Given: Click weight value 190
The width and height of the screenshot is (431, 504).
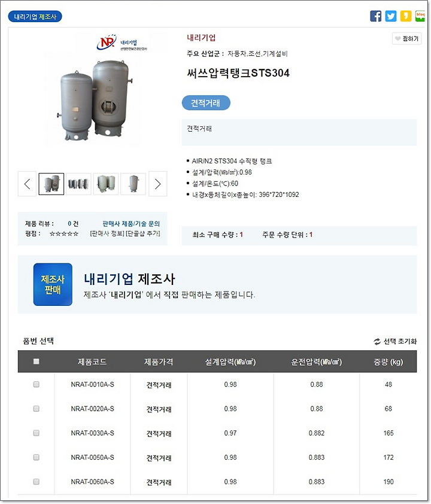Looking at the screenshot, I should click(x=388, y=481).
